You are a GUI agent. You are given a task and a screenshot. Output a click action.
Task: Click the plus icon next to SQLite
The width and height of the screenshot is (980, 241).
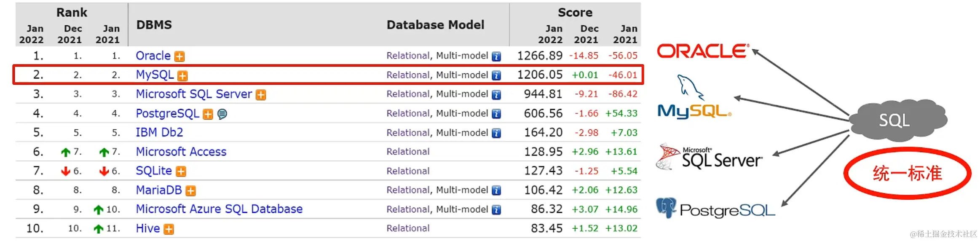(181, 171)
